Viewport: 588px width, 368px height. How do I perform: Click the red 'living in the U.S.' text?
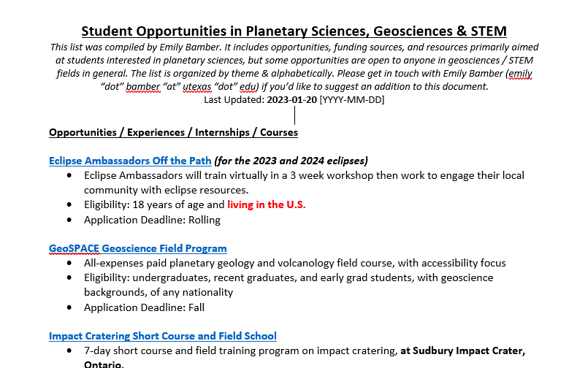pos(266,204)
